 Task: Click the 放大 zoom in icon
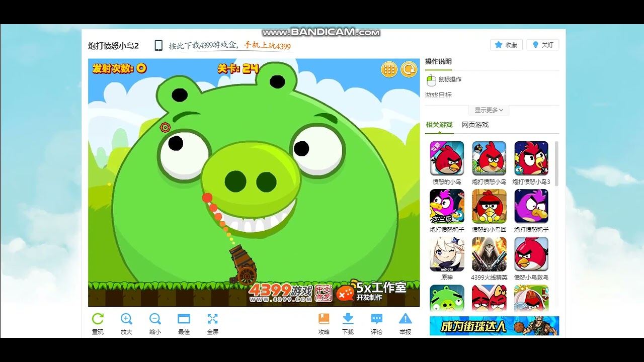[126, 318]
